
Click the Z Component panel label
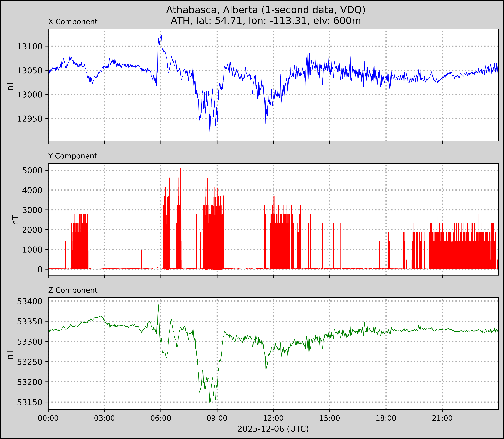click(73, 290)
